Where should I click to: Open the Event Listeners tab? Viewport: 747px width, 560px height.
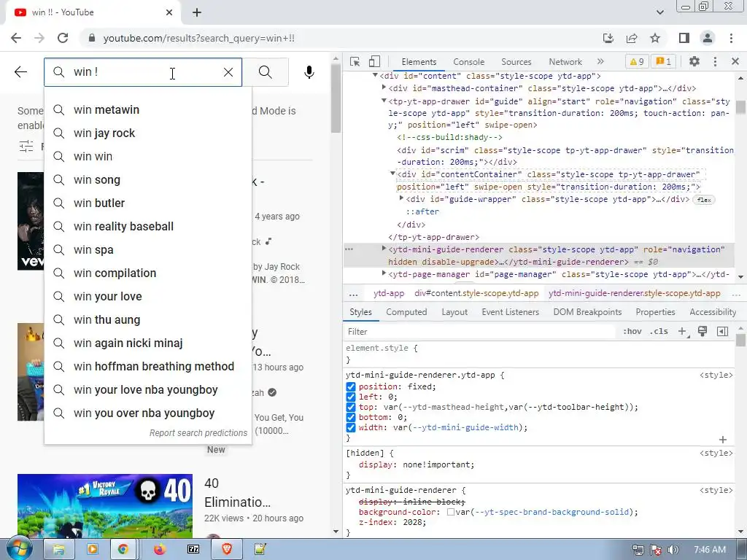[510, 312]
